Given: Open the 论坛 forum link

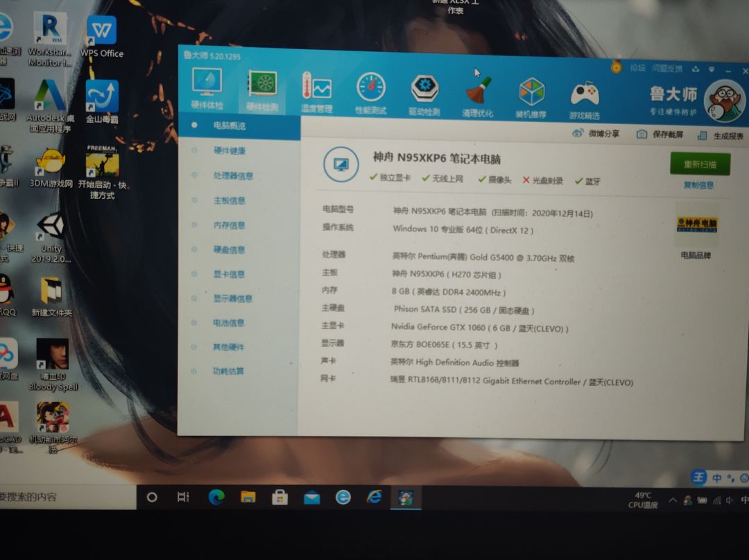Looking at the screenshot, I should click(638, 68).
